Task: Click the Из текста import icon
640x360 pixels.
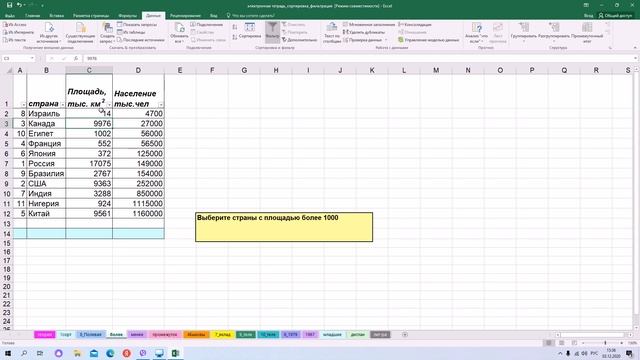Action: (15, 40)
